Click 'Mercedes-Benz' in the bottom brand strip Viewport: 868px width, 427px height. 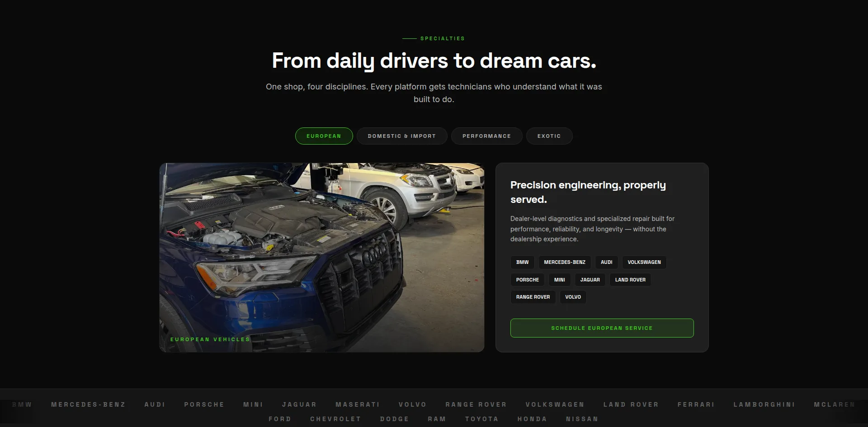click(x=88, y=404)
